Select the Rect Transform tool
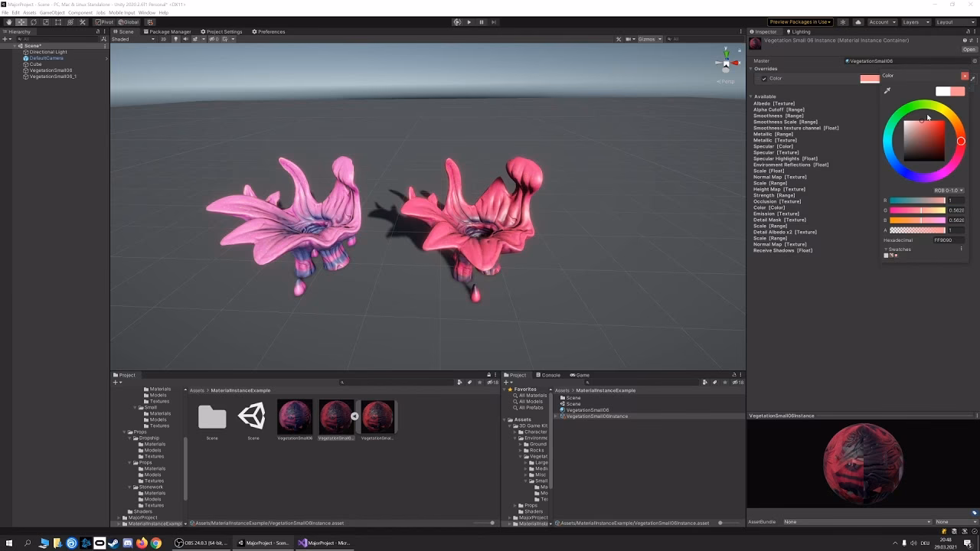This screenshot has height=551, width=980. tap(57, 21)
